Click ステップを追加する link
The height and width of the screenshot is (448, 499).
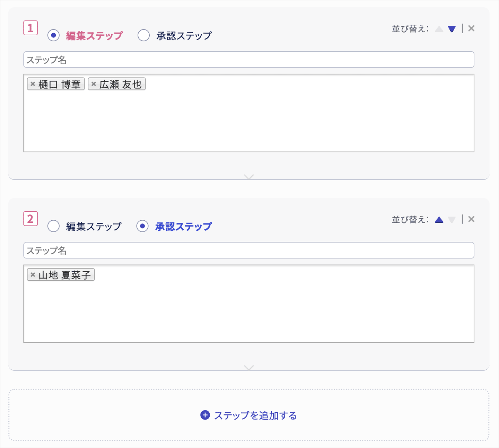(x=255, y=415)
